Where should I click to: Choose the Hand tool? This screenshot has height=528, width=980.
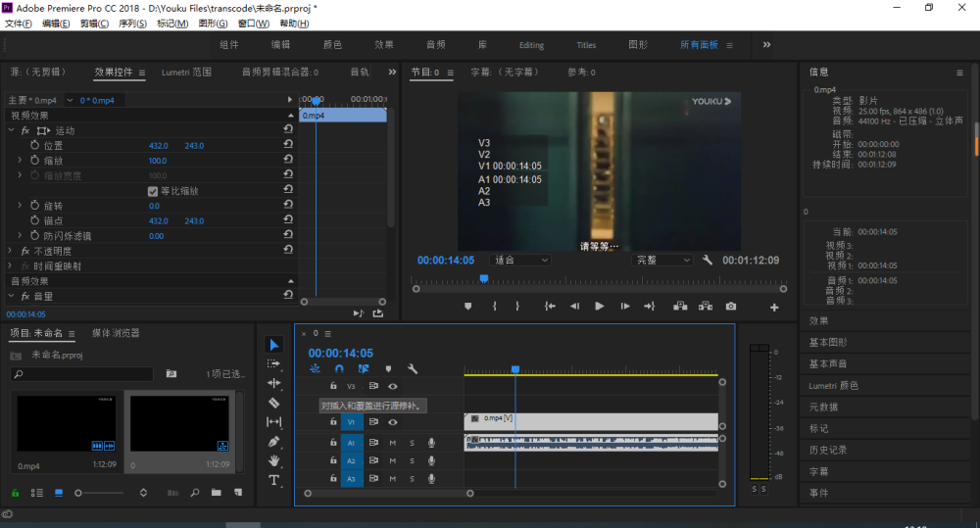(x=274, y=460)
